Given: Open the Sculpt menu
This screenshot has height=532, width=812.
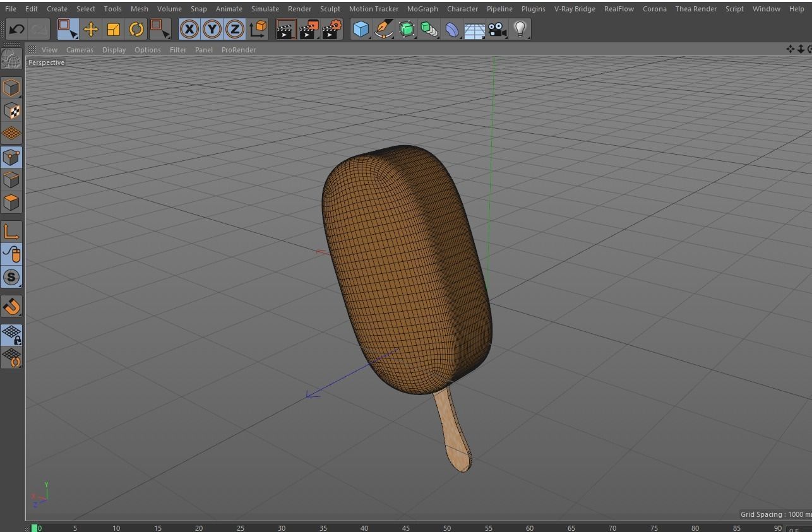Looking at the screenshot, I should pos(330,9).
